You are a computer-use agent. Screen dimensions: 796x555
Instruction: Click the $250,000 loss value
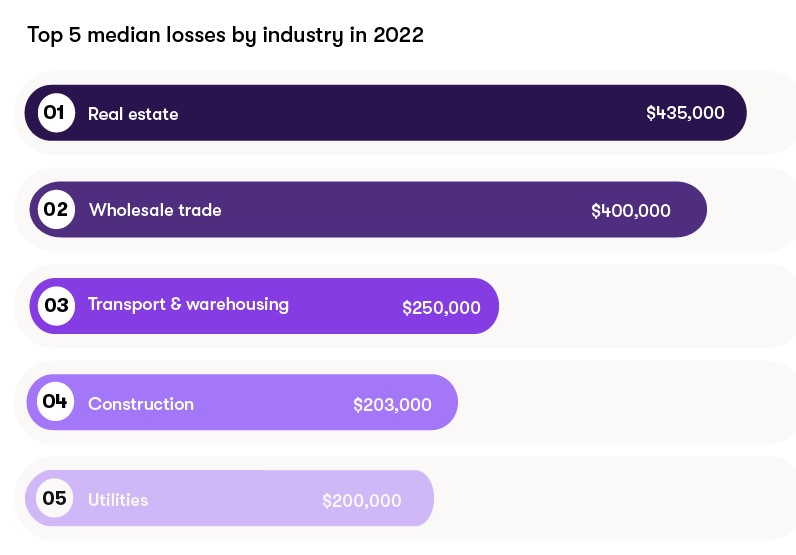click(x=441, y=308)
